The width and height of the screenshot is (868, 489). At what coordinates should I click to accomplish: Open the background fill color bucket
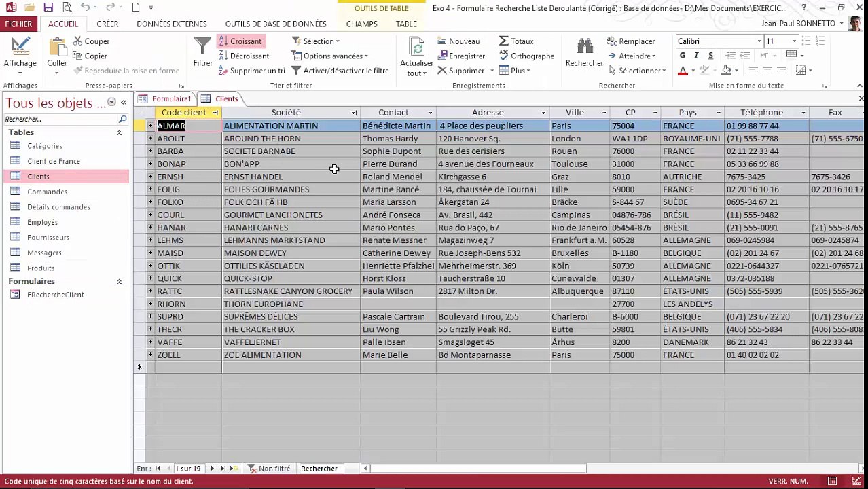[726, 71]
